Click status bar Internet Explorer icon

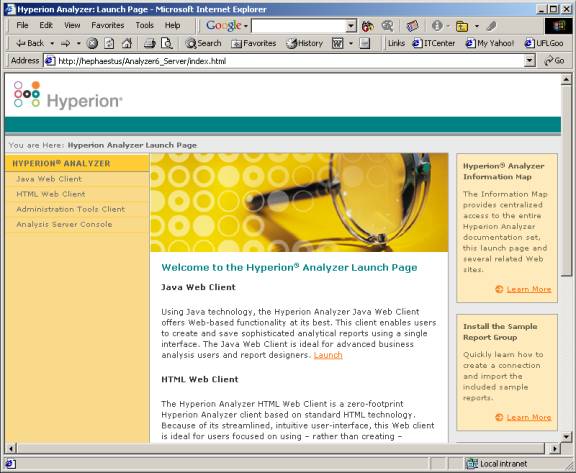pos(10,463)
